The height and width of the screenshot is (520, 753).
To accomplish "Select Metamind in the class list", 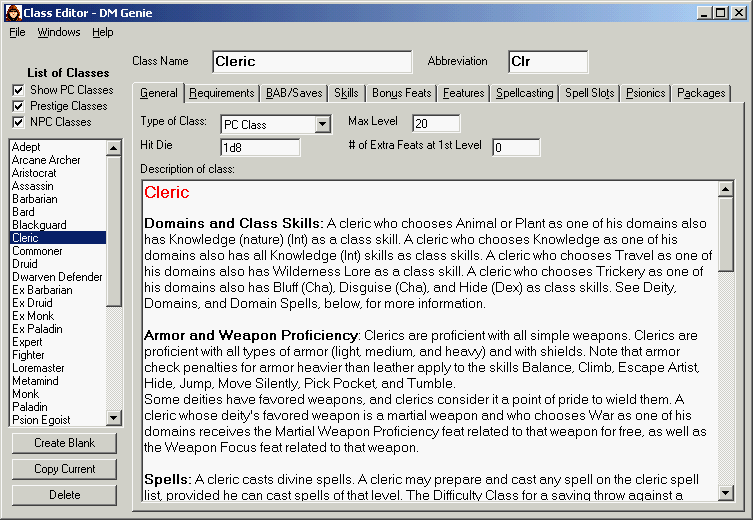I will click(58, 380).
